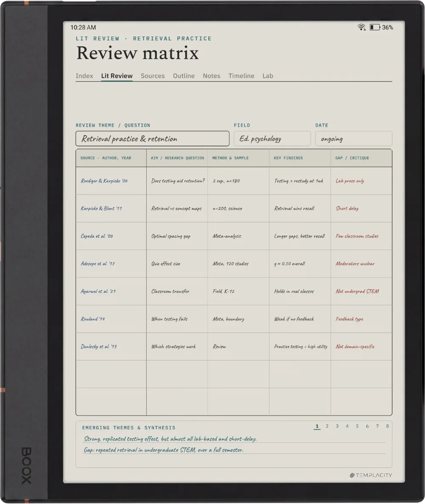425x504 pixels.
Task: Tap the 'When testing fails' cell
Action: tap(177, 319)
